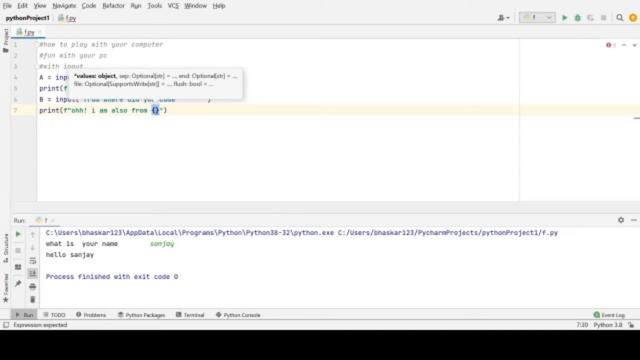
Task: Open the View menu
Action: 40,6
